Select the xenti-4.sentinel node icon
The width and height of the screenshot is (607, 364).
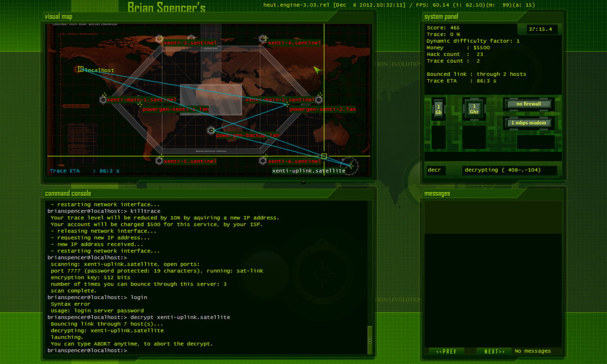(x=262, y=39)
